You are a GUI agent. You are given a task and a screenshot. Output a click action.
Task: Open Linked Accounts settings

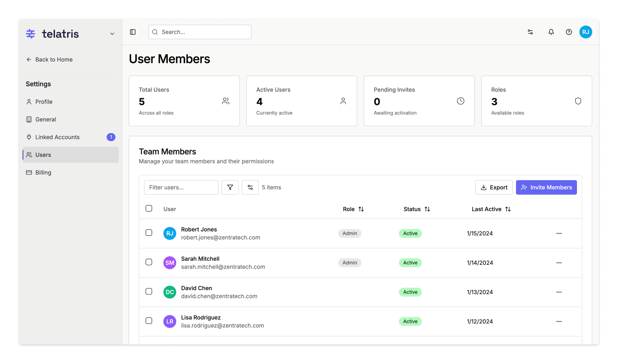click(x=57, y=137)
